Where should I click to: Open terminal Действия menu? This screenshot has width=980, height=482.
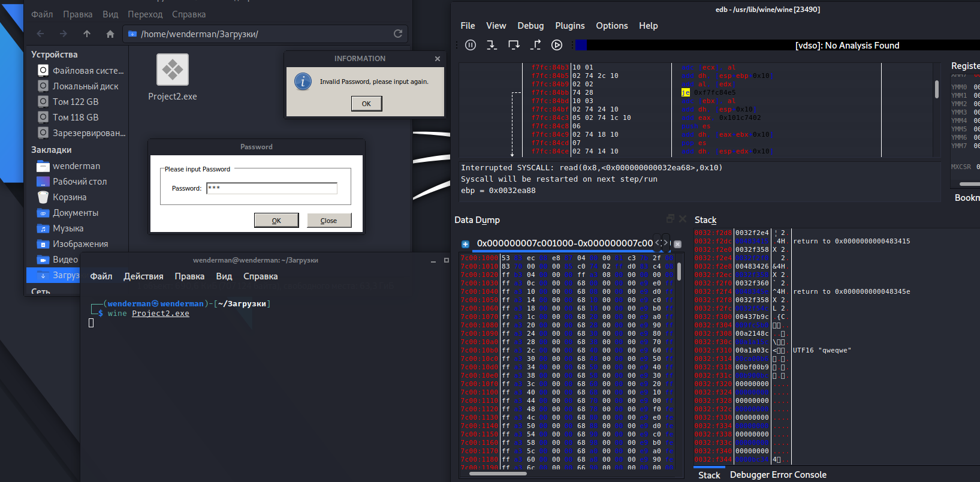(x=143, y=276)
